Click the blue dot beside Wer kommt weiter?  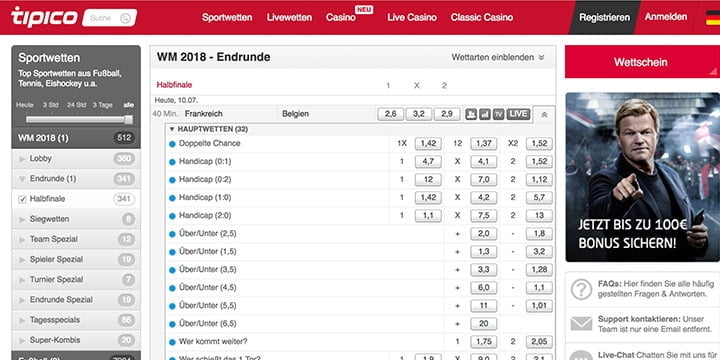(172, 342)
